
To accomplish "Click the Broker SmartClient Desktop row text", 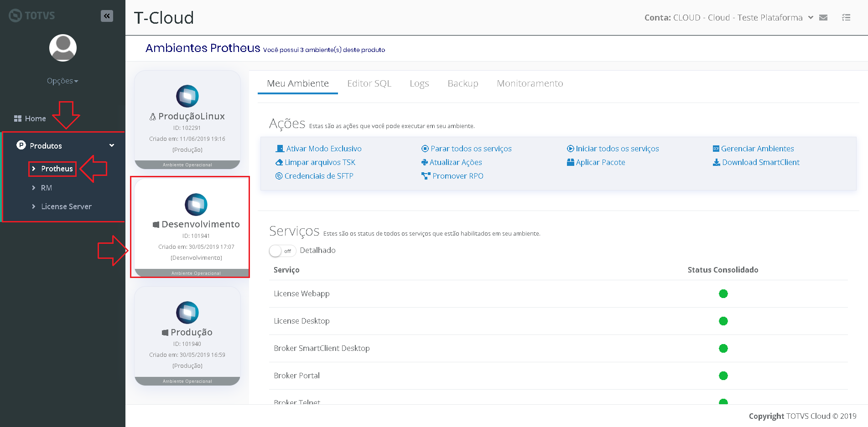I will point(322,348).
